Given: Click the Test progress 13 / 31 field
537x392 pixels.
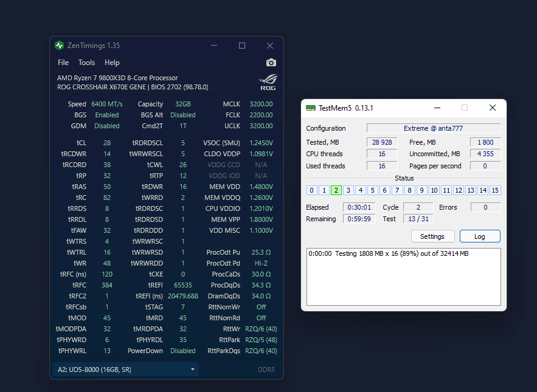Looking at the screenshot, I should [418, 219].
